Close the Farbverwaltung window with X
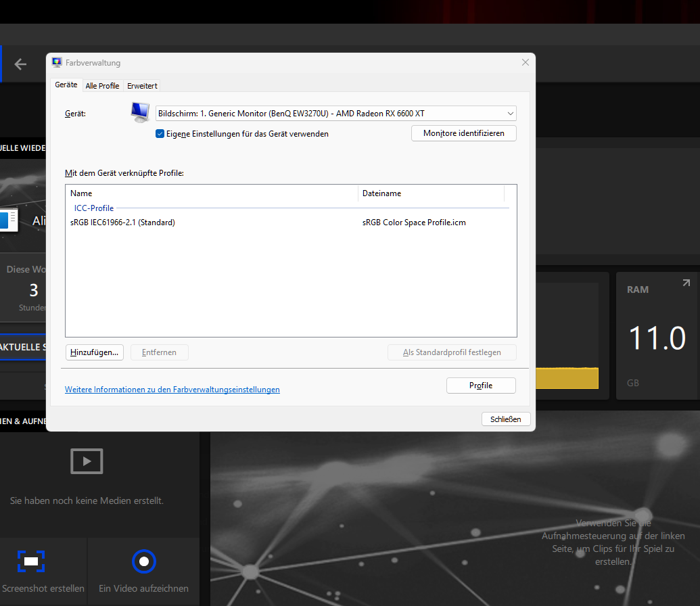The height and width of the screenshot is (606, 700). 526,62
